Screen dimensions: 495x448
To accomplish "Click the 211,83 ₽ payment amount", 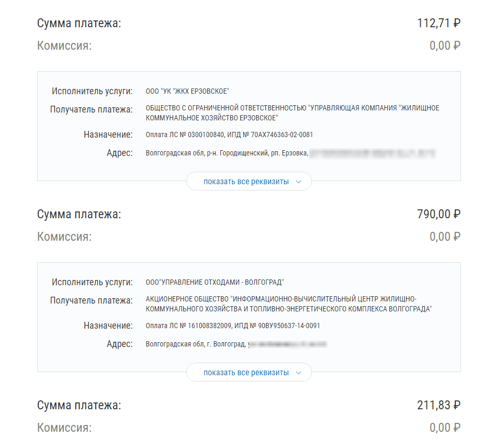I will tap(438, 406).
